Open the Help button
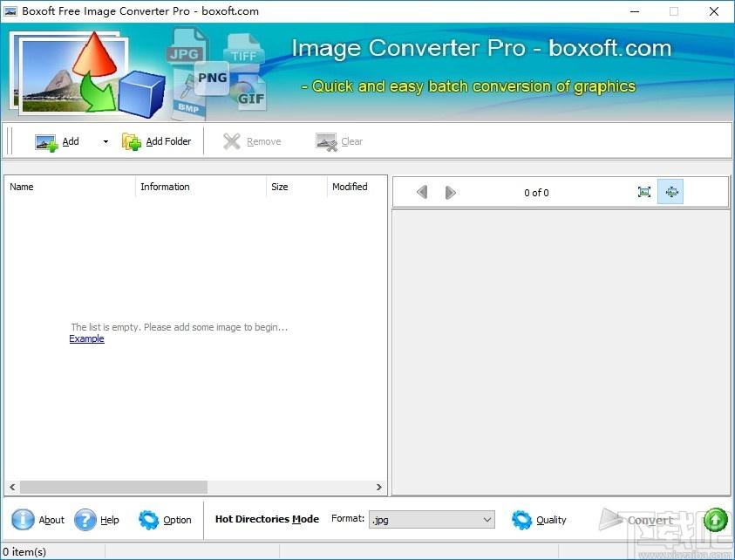 (97, 520)
